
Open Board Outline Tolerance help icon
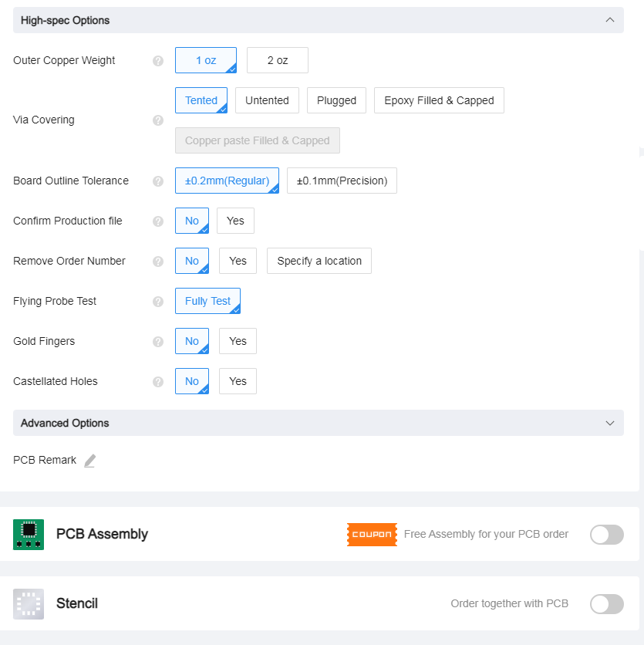tap(158, 181)
